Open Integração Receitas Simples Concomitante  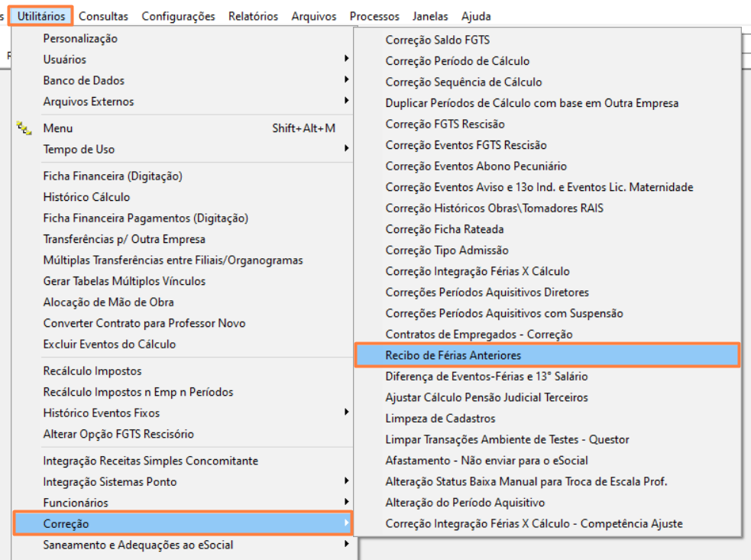(x=183, y=461)
